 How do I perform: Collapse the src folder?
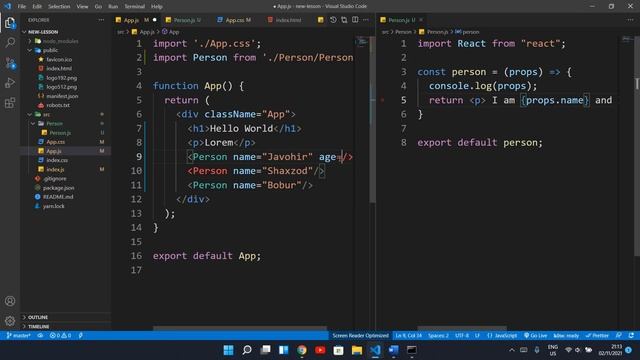47,114
